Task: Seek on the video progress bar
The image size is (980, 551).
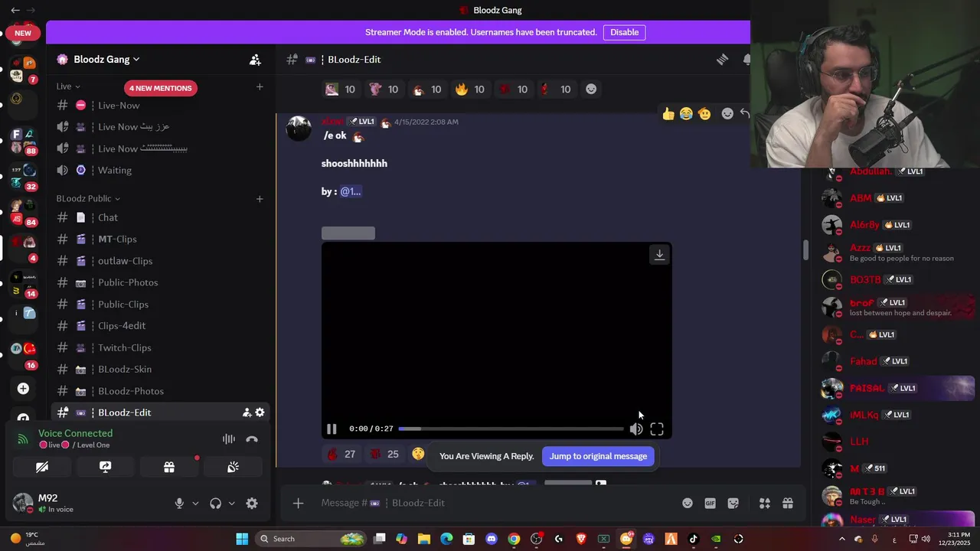Action: coord(511,429)
